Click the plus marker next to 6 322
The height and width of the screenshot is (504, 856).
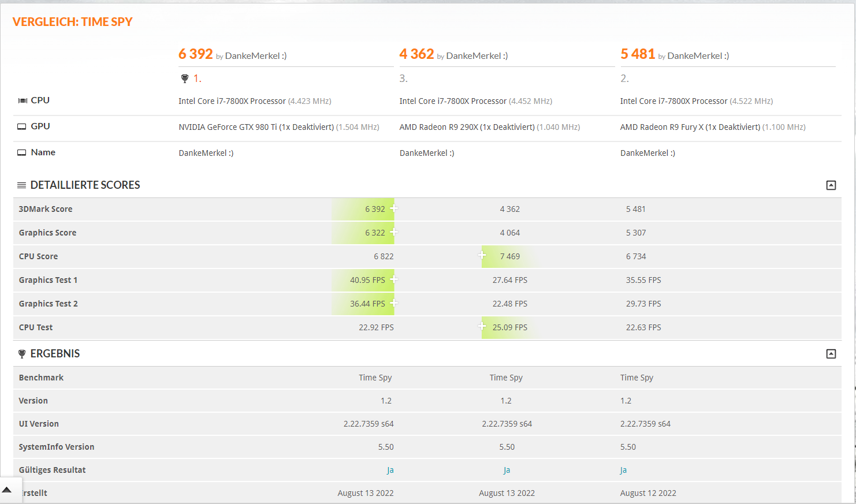(393, 232)
